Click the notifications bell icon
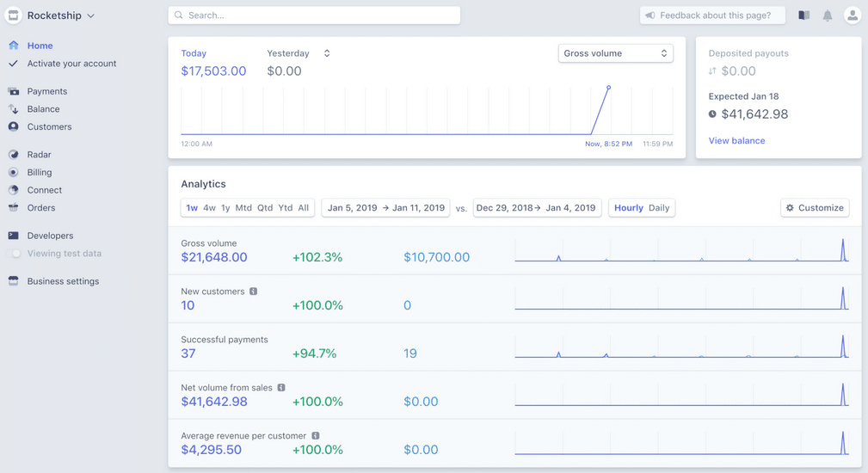Screen dimensions: 868x473 pyautogui.click(x=828, y=15)
